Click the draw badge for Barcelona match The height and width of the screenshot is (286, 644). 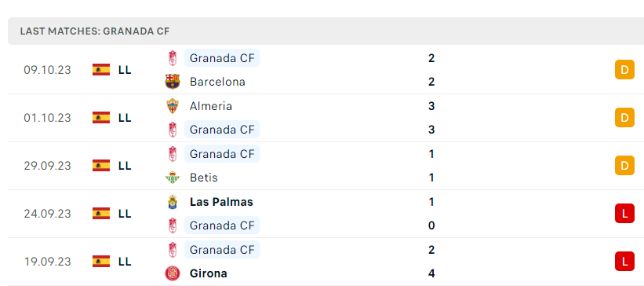point(624,70)
